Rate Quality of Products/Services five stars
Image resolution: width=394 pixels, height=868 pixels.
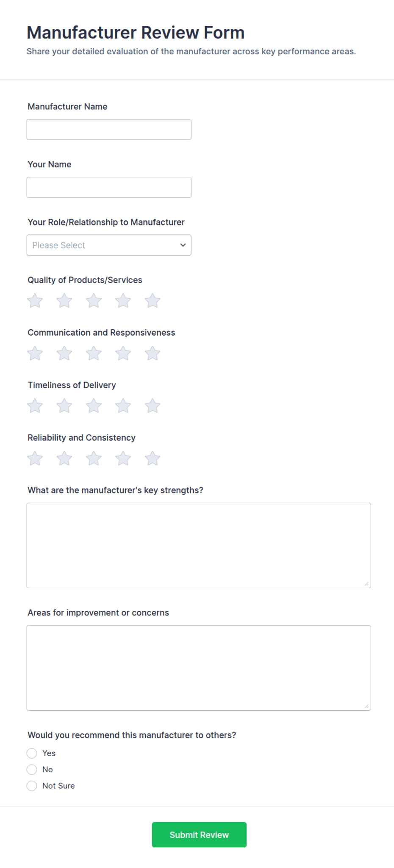point(153,301)
